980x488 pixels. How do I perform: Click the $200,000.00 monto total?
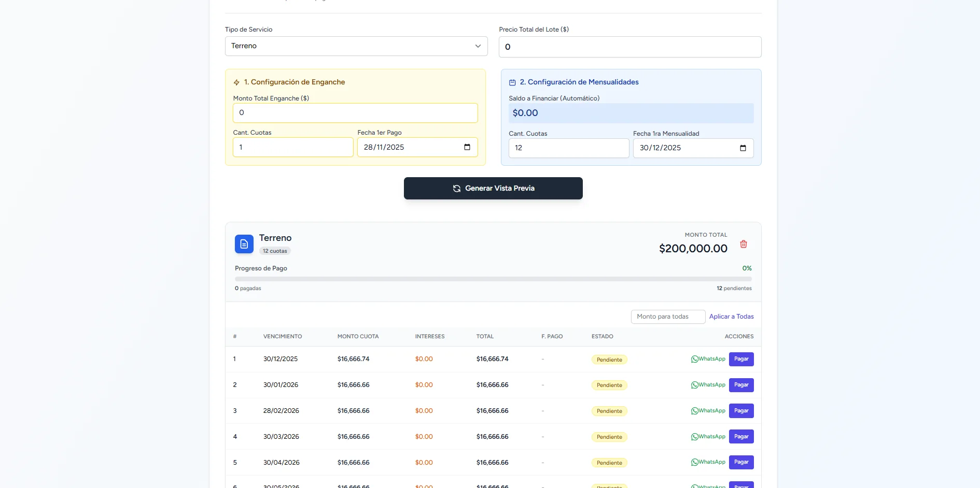[x=693, y=249]
